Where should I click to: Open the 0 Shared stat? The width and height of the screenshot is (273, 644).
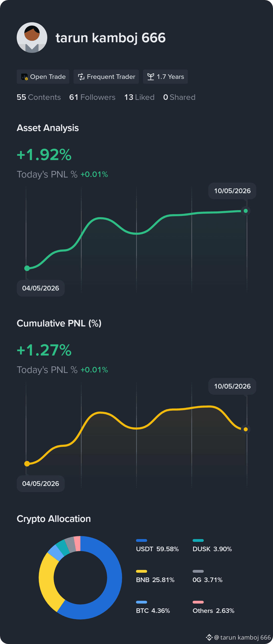click(x=179, y=97)
